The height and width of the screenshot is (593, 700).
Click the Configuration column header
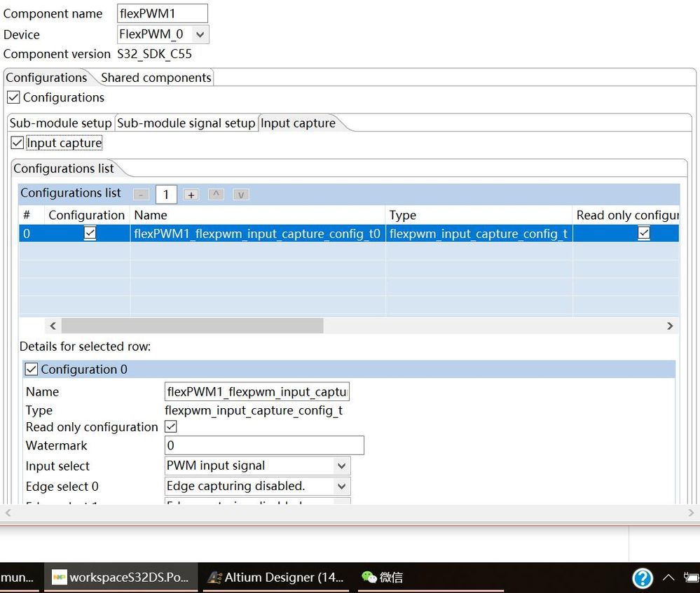(x=87, y=215)
